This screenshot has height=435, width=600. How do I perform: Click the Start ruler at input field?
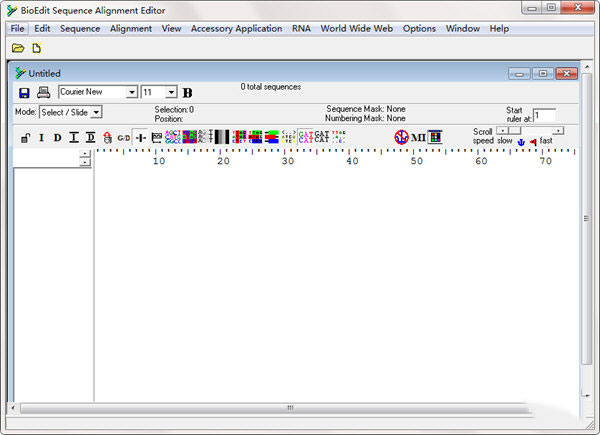[544, 115]
